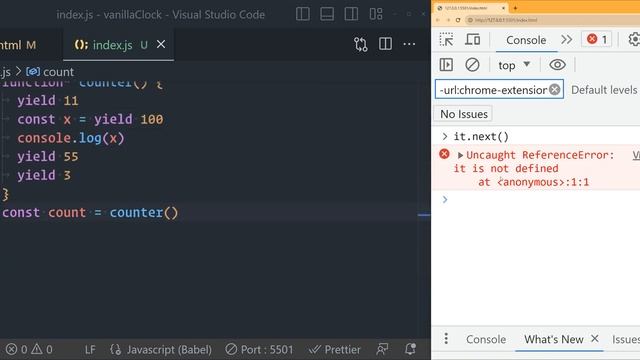Show console sidebar toggle icon
This screenshot has width=640, height=360.
click(x=446, y=64)
